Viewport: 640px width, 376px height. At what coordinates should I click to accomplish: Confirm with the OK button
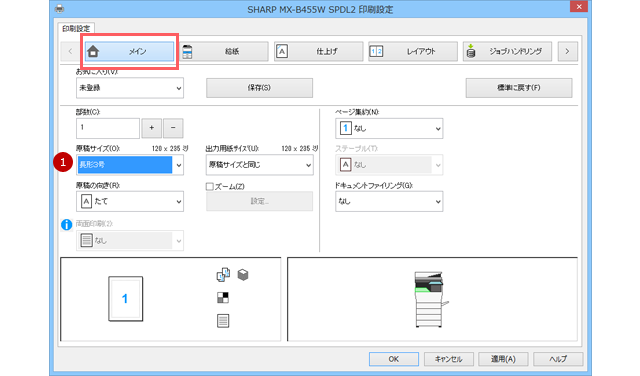tap(394, 359)
